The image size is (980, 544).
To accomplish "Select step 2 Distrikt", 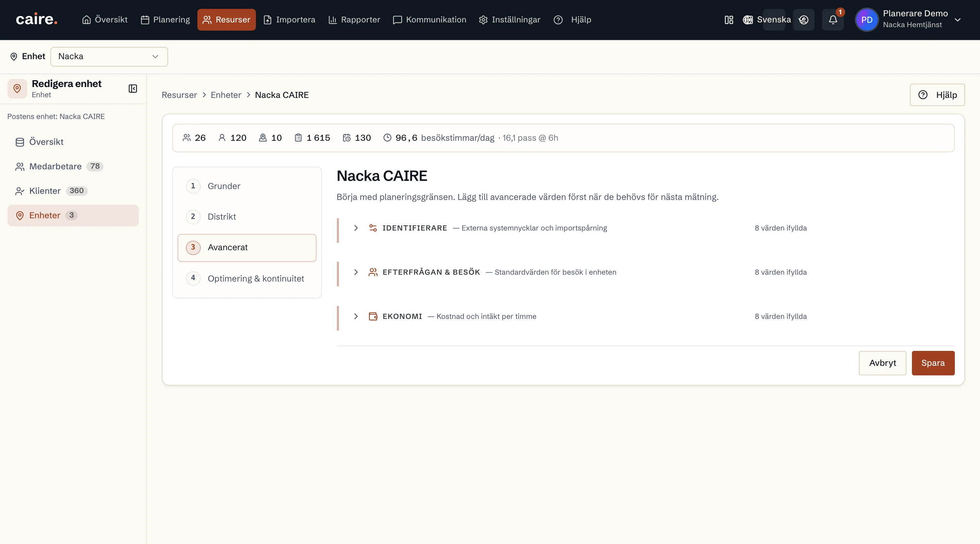I will tap(247, 217).
